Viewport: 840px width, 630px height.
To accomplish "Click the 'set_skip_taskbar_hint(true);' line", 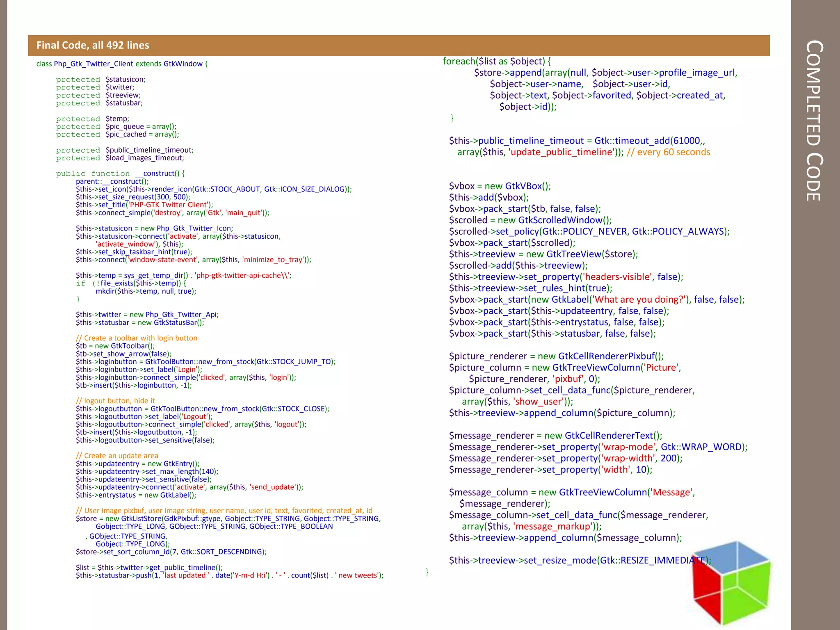I will 134,252.
